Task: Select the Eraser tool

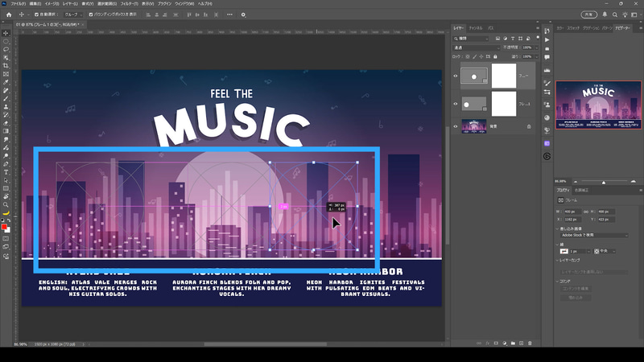Action: [6, 123]
